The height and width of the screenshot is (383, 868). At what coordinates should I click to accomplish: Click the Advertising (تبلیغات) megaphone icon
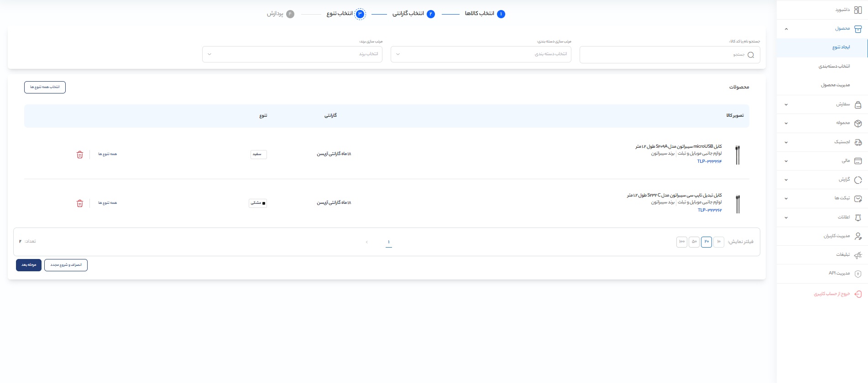pos(858,255)
